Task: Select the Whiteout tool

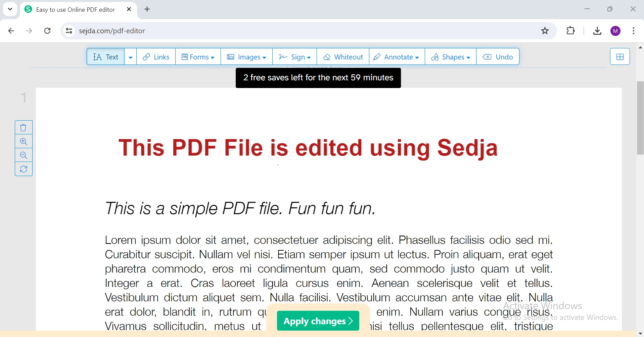Action: 343,57
